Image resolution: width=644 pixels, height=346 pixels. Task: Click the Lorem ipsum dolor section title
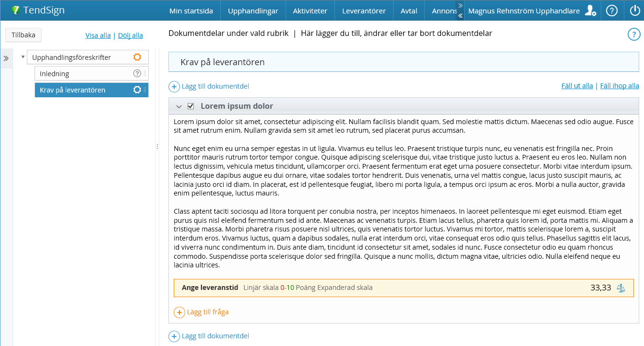point(237,106)
